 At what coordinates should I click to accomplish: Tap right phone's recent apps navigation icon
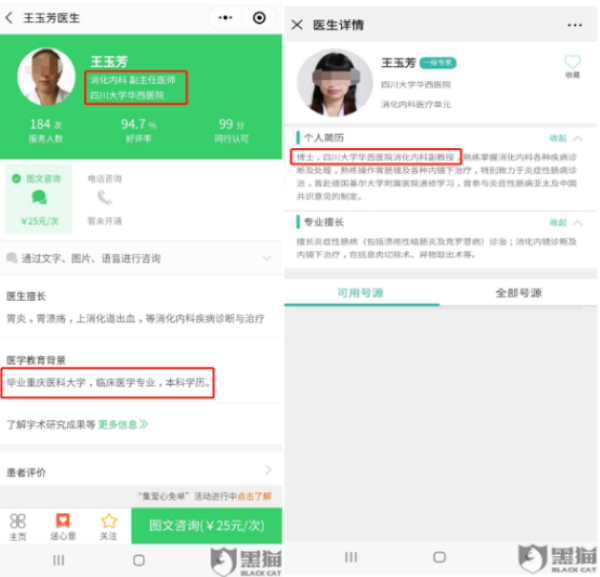(x=351, y=557)
